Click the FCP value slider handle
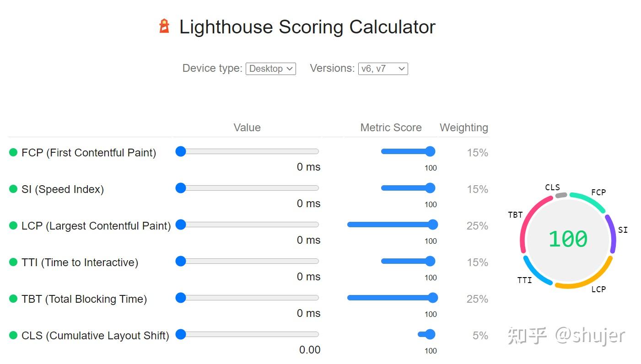 point(180,151)
